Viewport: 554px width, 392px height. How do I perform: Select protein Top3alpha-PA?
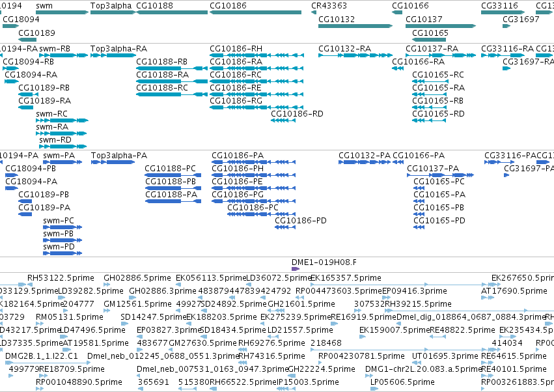tap(119, 156)
